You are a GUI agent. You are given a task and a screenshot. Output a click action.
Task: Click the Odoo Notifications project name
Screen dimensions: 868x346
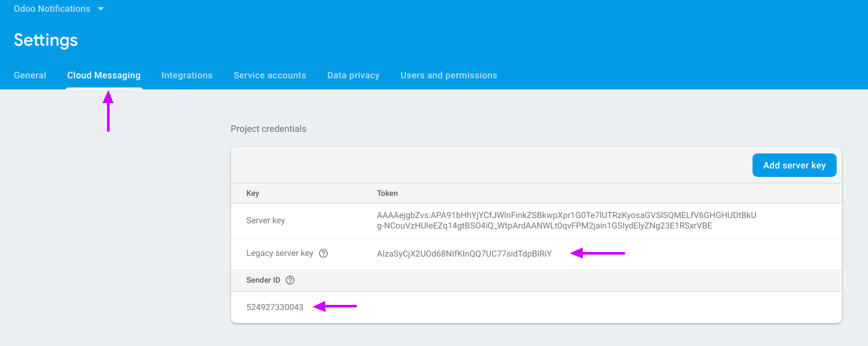click(52, 9)
